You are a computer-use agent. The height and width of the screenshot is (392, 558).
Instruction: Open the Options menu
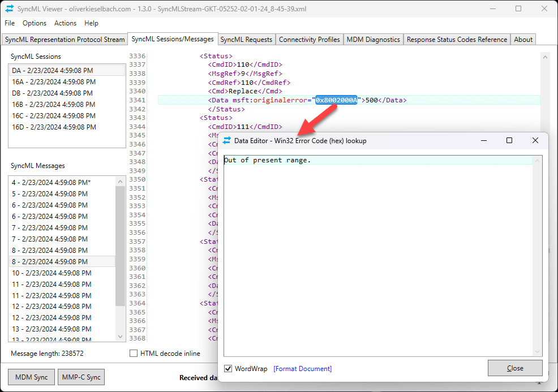(35, 23)
